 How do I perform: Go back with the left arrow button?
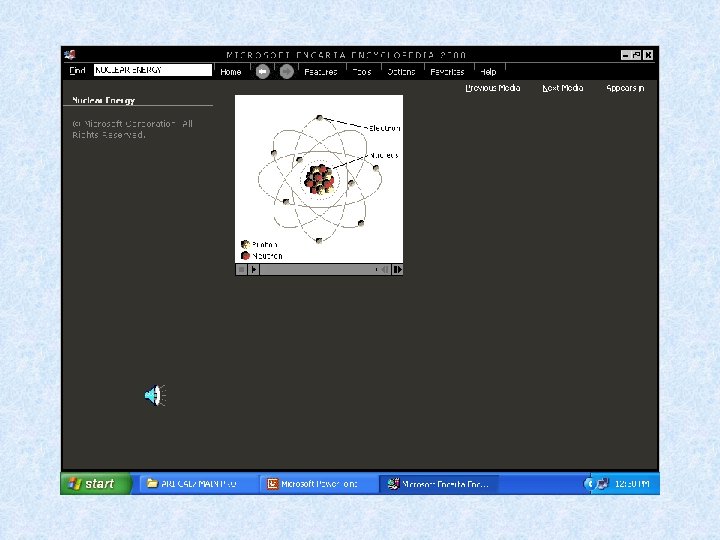[262, 72]
